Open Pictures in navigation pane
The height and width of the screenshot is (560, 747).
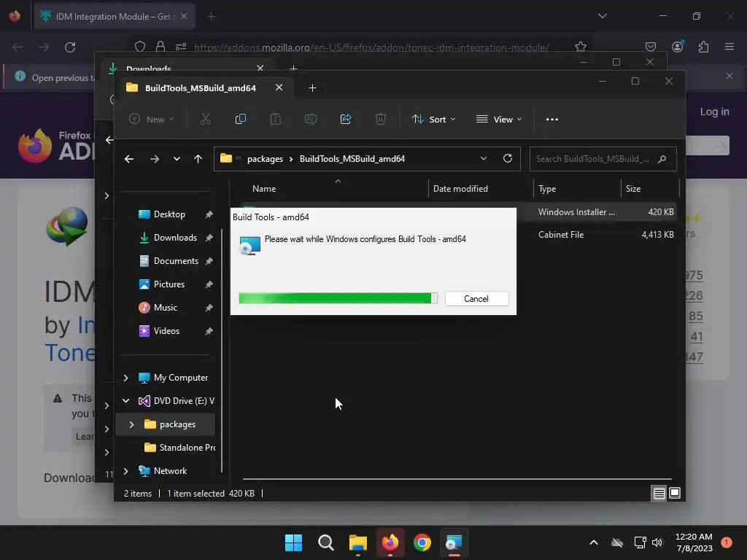[169, 284]
